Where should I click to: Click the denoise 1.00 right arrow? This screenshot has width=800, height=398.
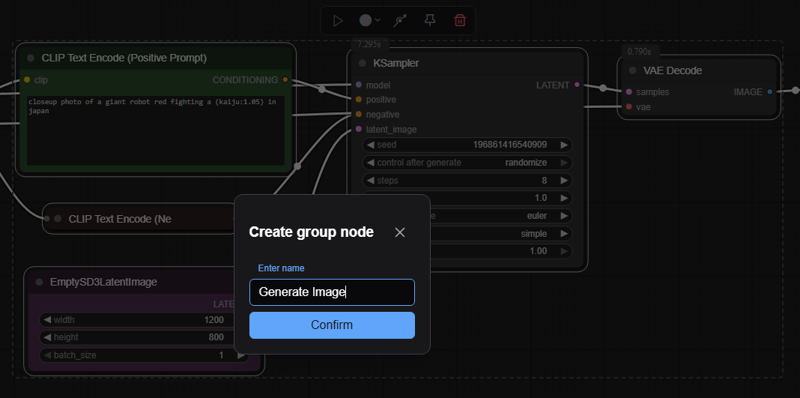click(564, 251)
